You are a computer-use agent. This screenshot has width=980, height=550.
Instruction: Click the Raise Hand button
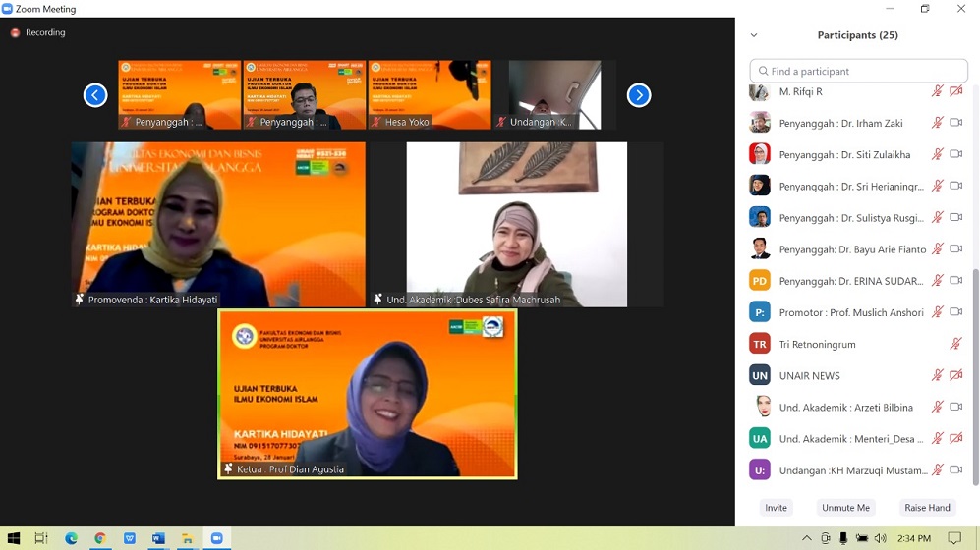click(927, 508)
